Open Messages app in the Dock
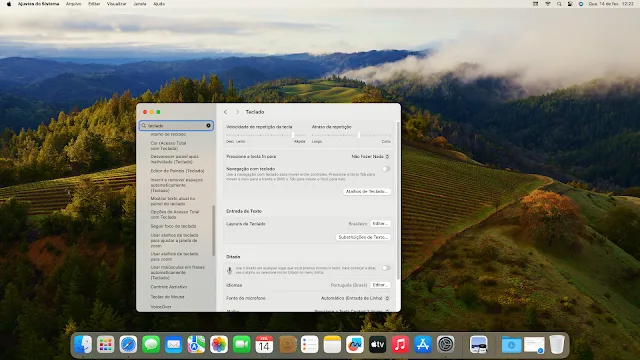Screen dimensions: 640x360 pos(151,344)
